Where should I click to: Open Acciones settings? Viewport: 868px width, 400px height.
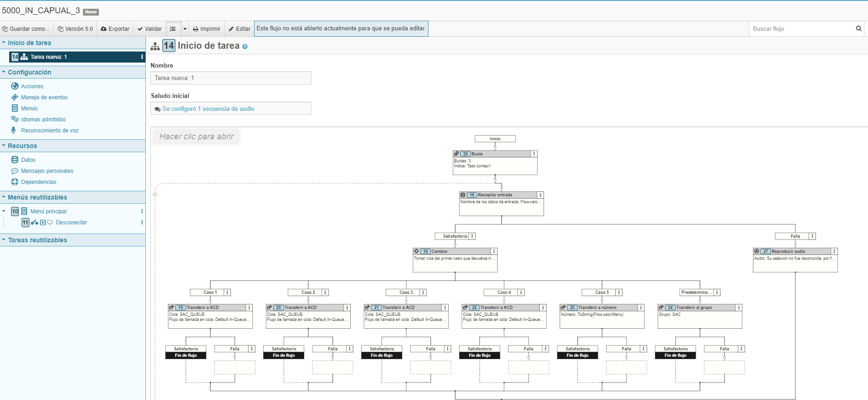(32, 86)
